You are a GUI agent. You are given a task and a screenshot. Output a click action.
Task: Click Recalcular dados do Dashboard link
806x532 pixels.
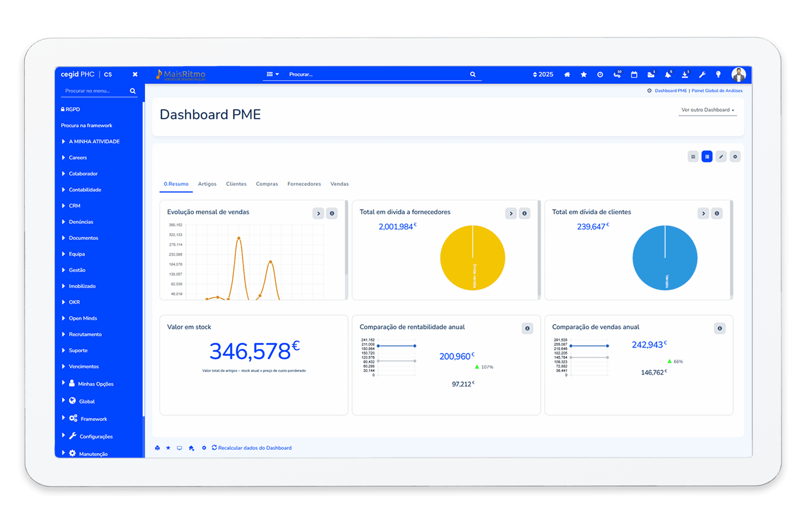(254, 448)
